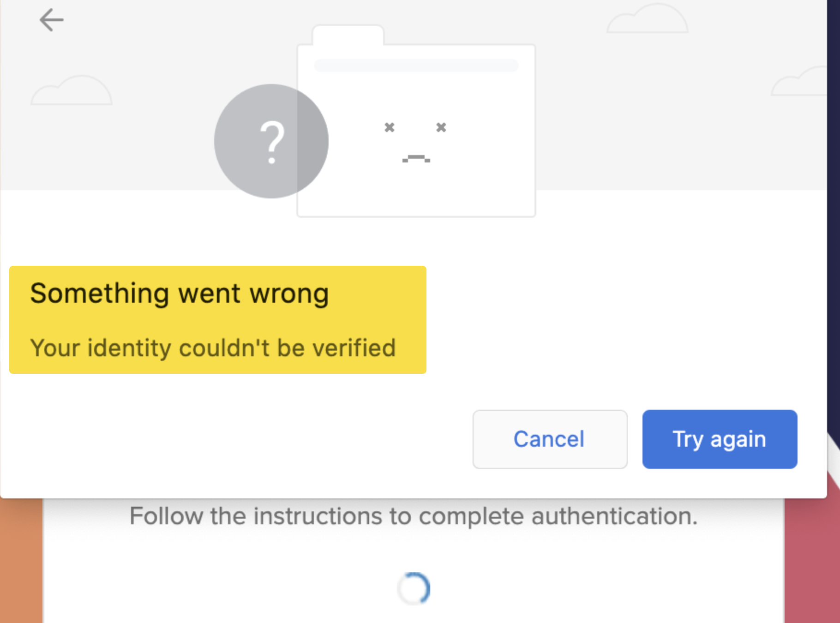Click the gray address bar in the illustration
This screenshot has width=840, height=623.
tap(416, 66)
